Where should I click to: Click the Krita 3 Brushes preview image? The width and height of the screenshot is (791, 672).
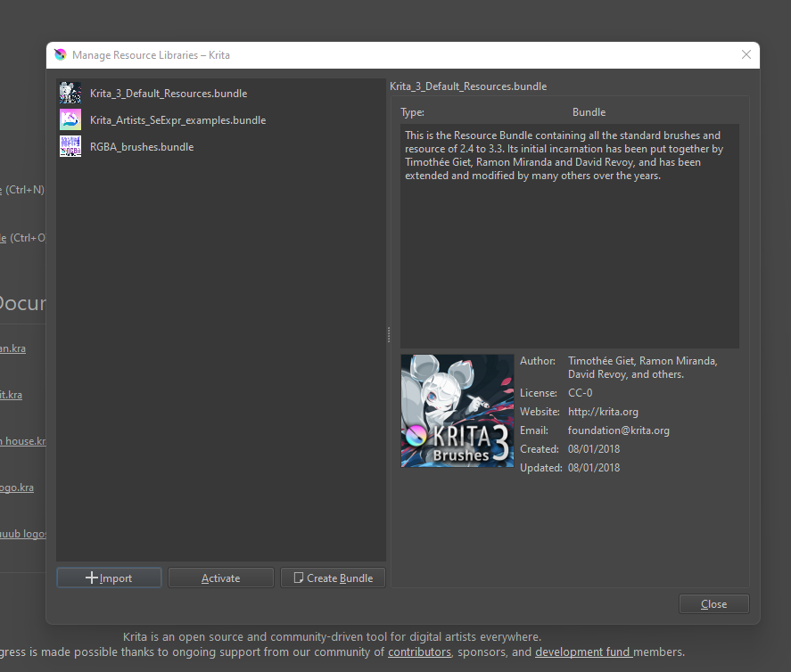(457, 411)
